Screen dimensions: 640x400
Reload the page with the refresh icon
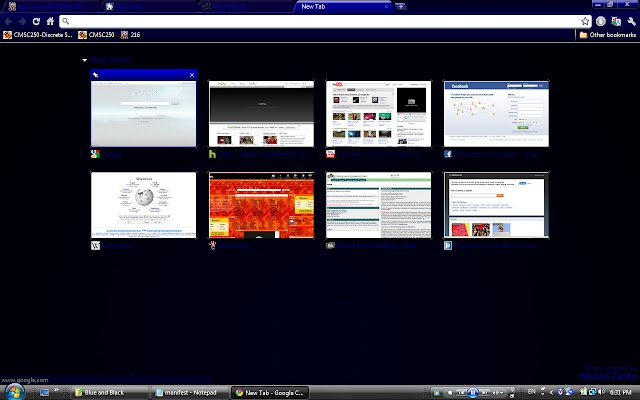coord(36,21)
